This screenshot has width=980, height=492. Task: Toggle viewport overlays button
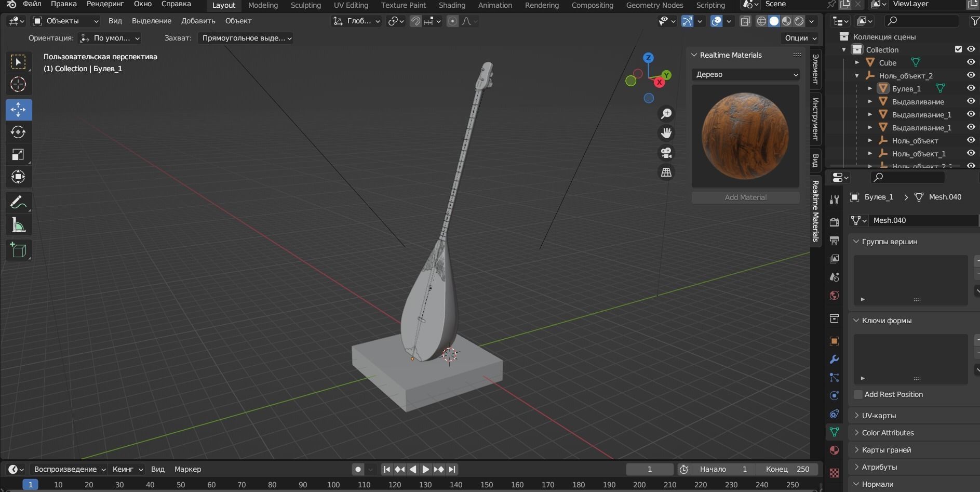point(717,21)
